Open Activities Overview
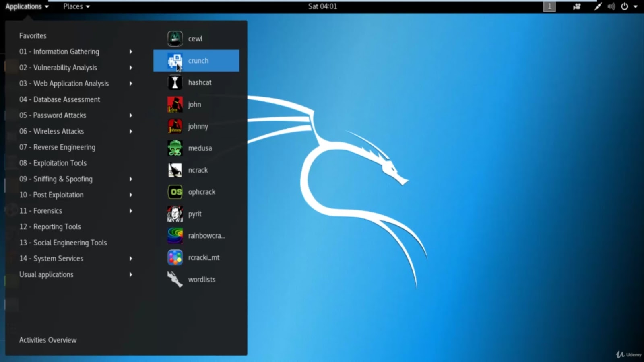The width and height of the screenshot is (644, 362). (x=48, y=340)
